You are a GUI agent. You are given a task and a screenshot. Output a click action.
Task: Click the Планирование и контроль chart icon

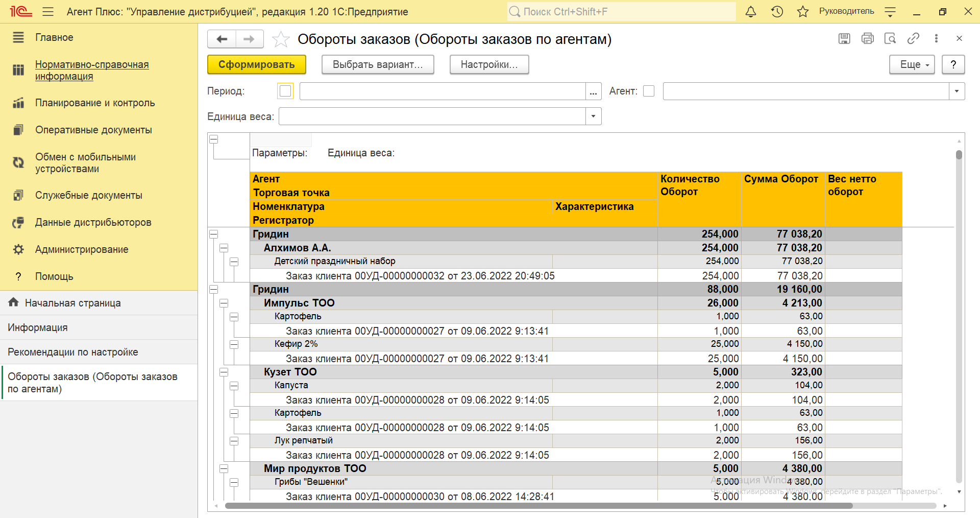pos(18,103)
